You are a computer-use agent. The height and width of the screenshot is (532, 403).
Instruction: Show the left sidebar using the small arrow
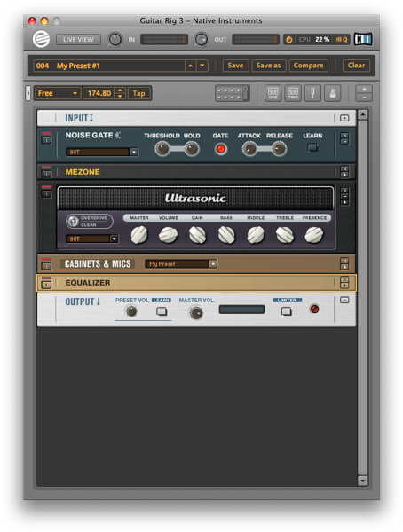[x=28, y=93]
